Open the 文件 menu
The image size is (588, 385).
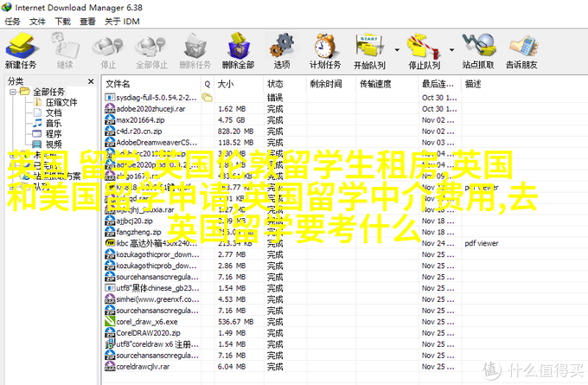pyautogui.click(x=37, y=22)
